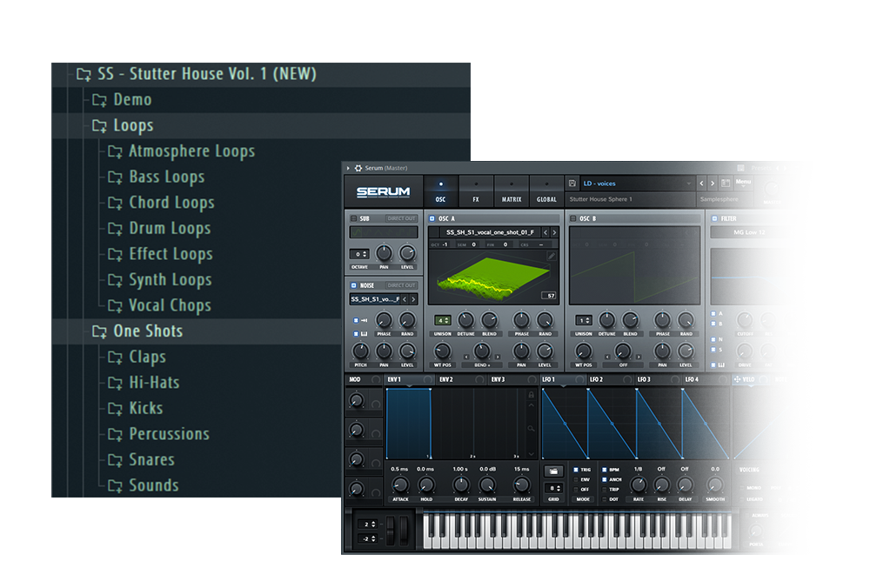Click the Serum plugin gear icon in title bar

click(357, 168)
